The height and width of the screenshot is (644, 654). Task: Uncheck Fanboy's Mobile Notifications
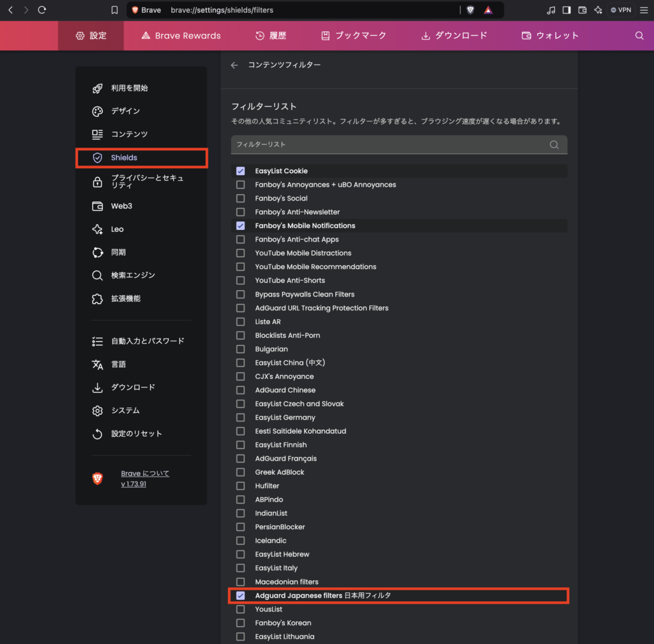(x=240, y=226)
